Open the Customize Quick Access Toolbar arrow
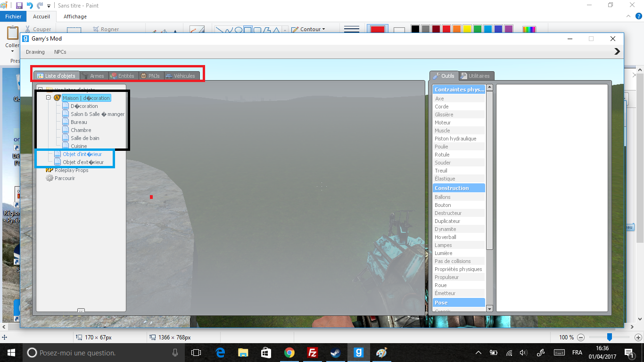644x362 pixels. point(49,6)
